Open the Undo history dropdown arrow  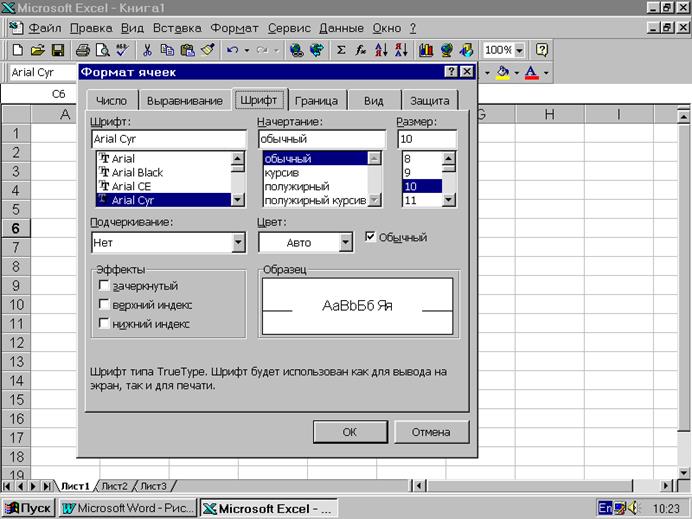(x=247, y=50)
